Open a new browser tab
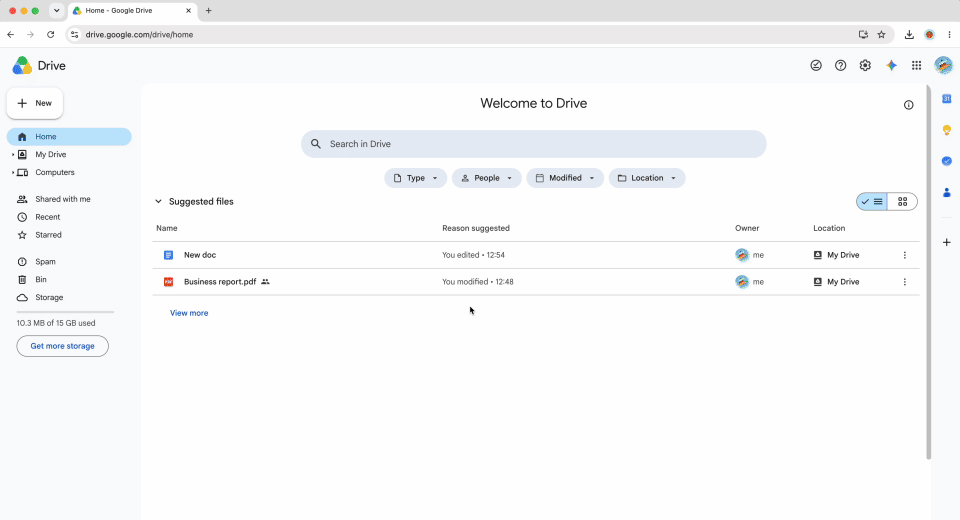960x520 pixels. click(208, 10)
